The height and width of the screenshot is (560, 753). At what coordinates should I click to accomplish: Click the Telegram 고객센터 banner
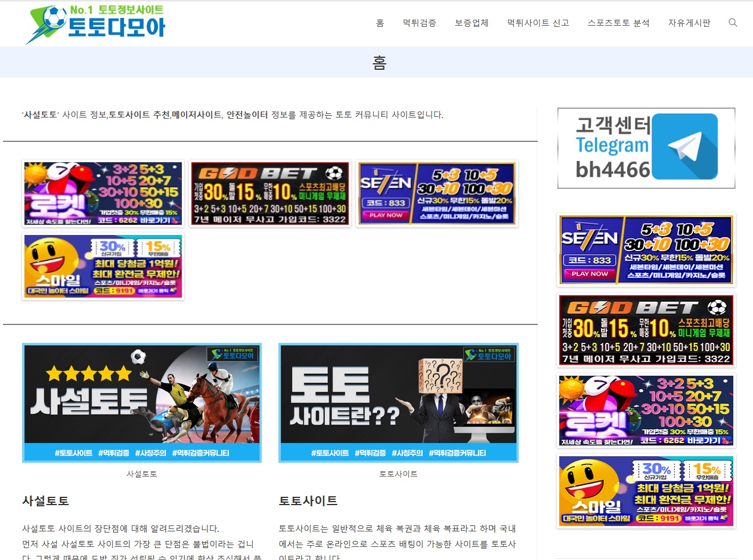(646, 148)
